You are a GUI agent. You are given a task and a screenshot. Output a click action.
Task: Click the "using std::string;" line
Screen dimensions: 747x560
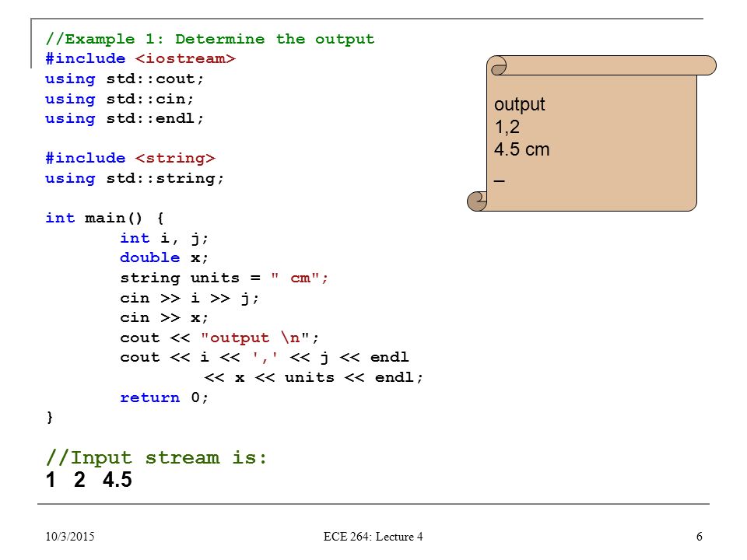point(135,179)
